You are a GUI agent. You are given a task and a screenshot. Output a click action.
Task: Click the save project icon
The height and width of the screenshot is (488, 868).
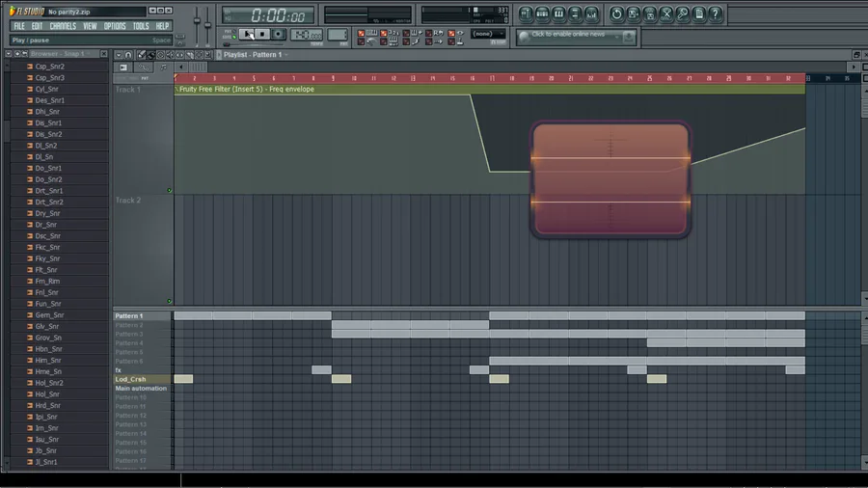click(633, 14)
